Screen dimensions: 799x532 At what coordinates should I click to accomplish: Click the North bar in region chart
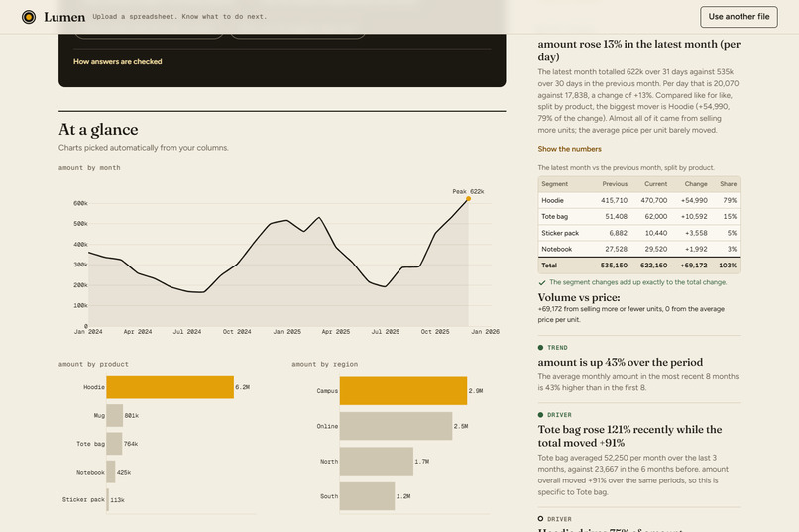pos(377,462)
